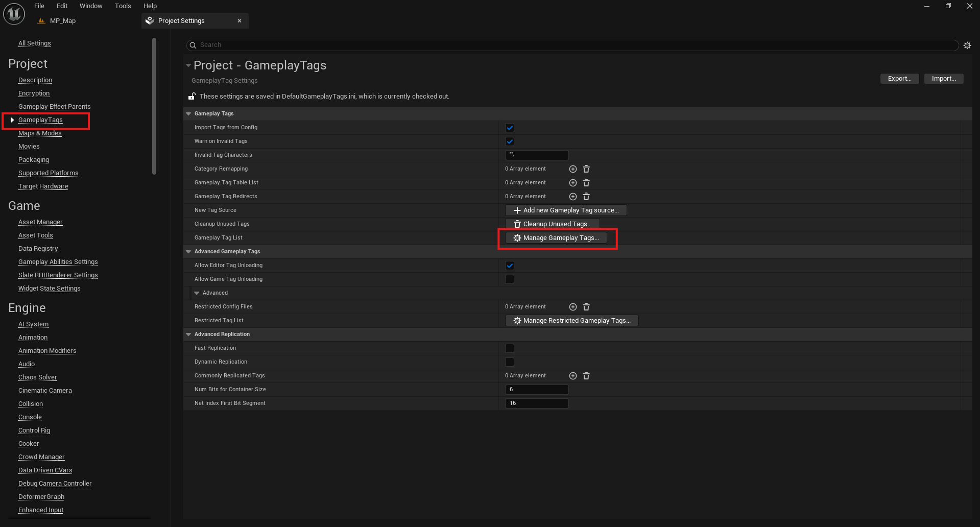The image size is (980, 527).
Task: Click the Import... button
Action: click(944, 79)
